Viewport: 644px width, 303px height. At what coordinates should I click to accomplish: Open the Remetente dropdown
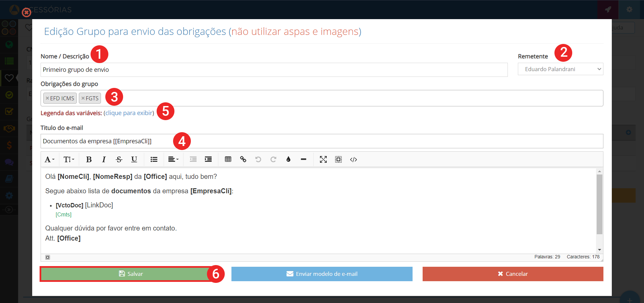click(x=560, y=69)
